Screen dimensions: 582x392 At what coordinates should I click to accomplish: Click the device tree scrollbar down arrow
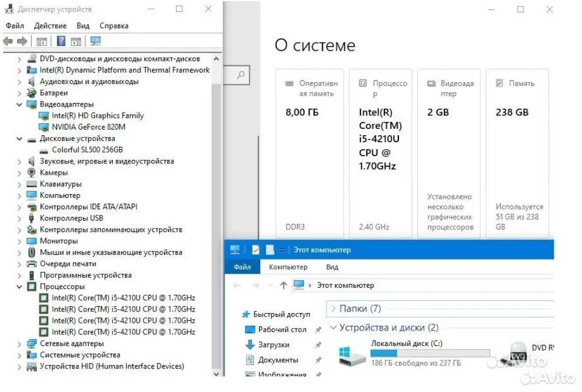tap(216, 374)
